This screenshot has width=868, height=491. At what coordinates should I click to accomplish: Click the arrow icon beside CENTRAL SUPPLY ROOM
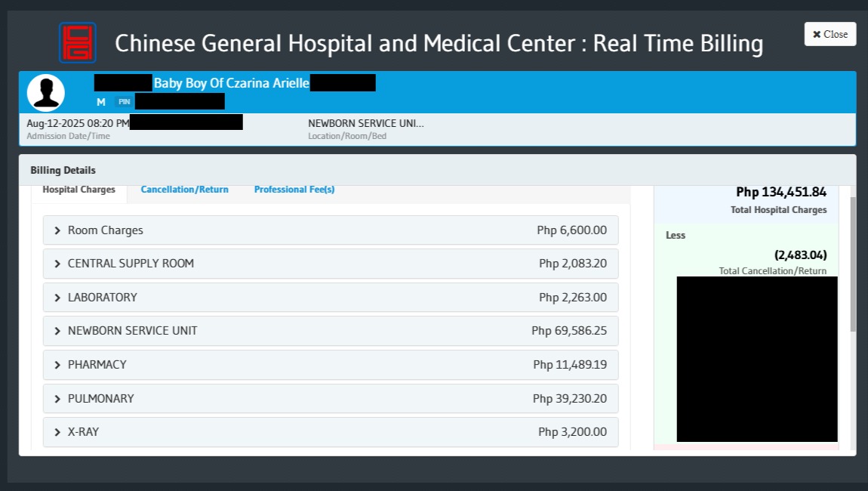click(x=57, y=264)
